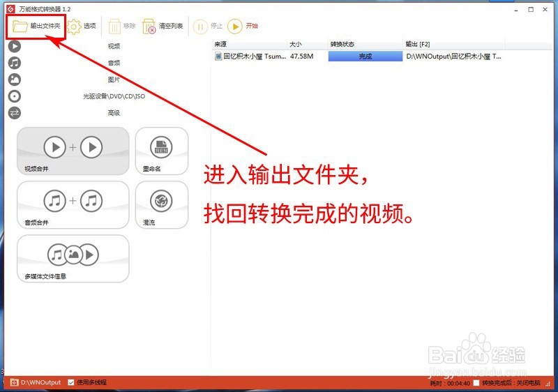Click the 耗时 00:04:40 elapsed time
558x392 pixels.
point(450,383)
